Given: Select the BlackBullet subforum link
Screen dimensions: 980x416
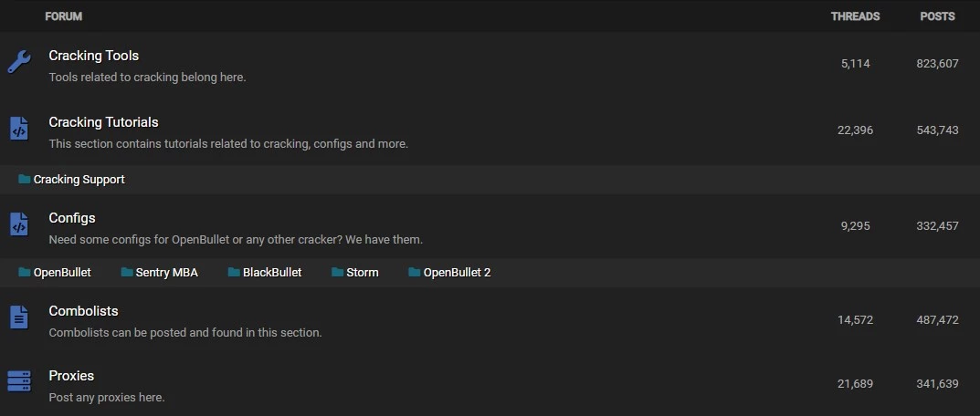Looking at the screenshot, I should tap(272, 273).
